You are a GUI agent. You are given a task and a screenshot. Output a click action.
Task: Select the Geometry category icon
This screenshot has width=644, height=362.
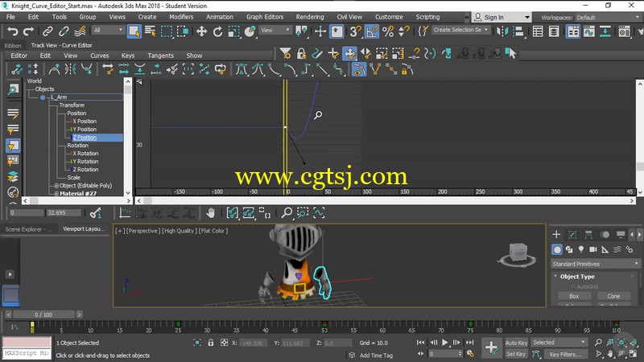557,249
